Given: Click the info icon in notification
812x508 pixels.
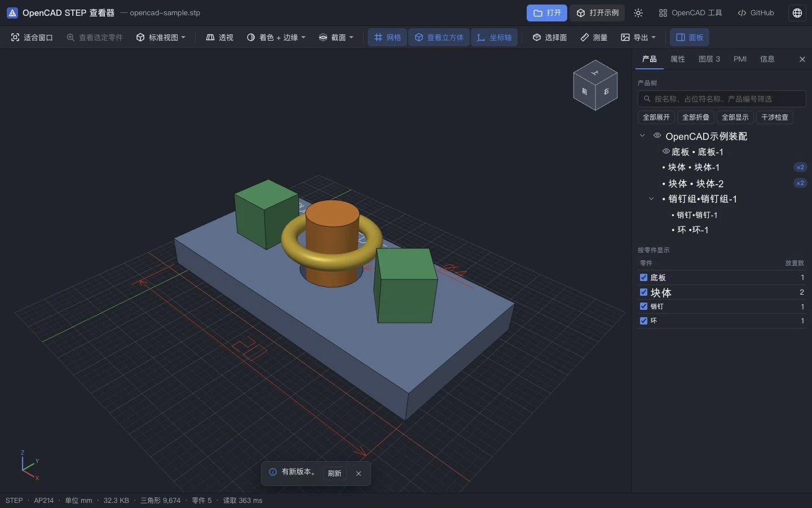Looking at the screenshot, I should [x=273, y=472].
